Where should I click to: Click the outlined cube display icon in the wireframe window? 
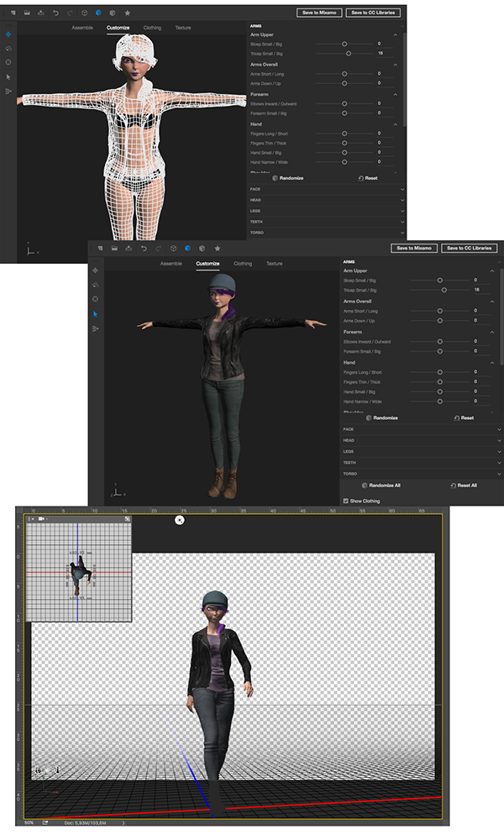pos(85,13)
